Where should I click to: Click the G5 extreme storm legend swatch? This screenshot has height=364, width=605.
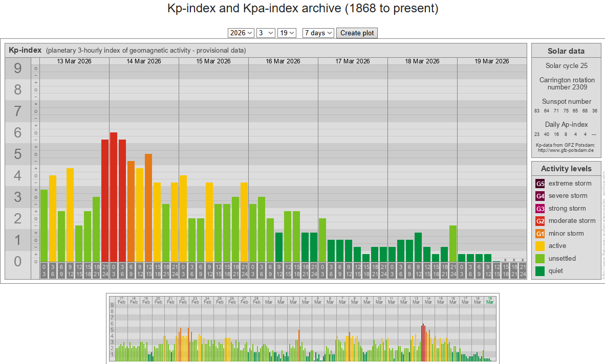[540, 184]
